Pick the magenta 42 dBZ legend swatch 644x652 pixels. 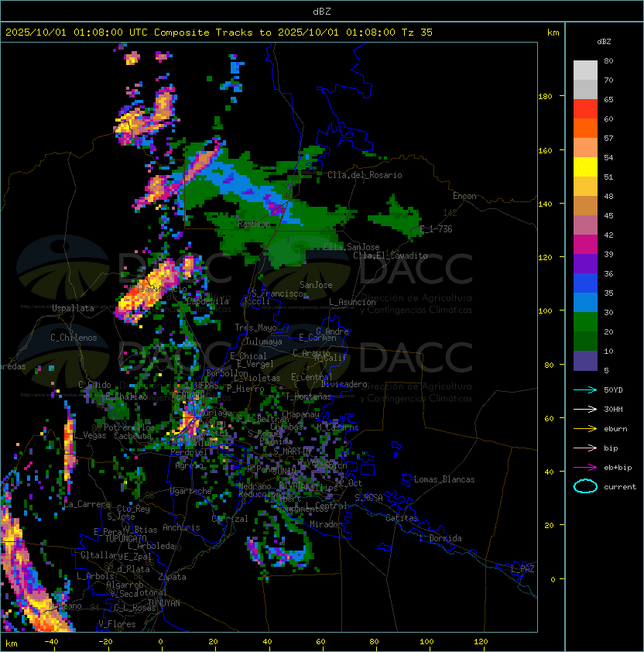coord(585,244)
